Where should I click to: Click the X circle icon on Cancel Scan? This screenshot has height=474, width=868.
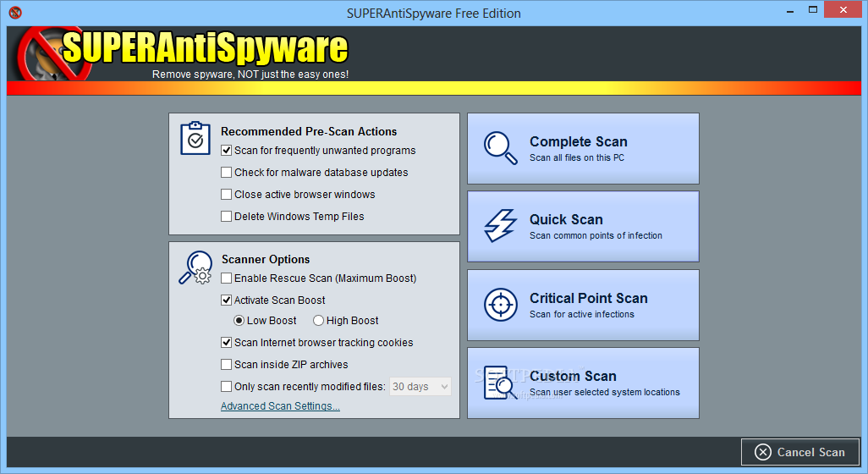pyautogui.click(x=763, y=452)
